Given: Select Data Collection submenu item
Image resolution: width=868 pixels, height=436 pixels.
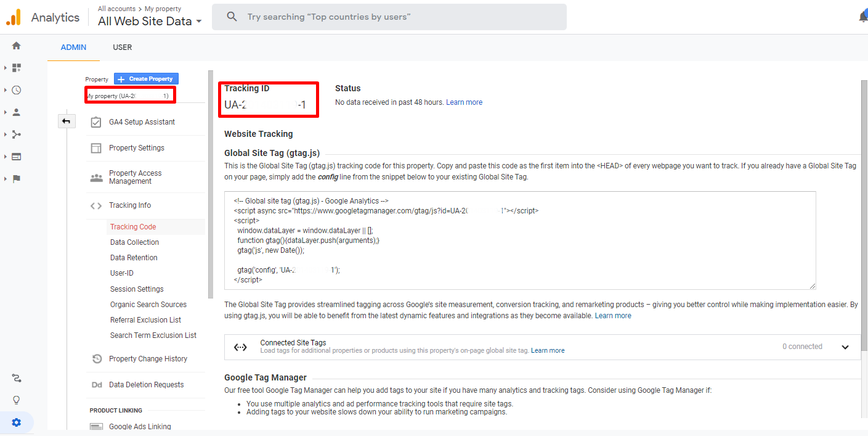Looking at the screenshot, I should click(134, 242).
